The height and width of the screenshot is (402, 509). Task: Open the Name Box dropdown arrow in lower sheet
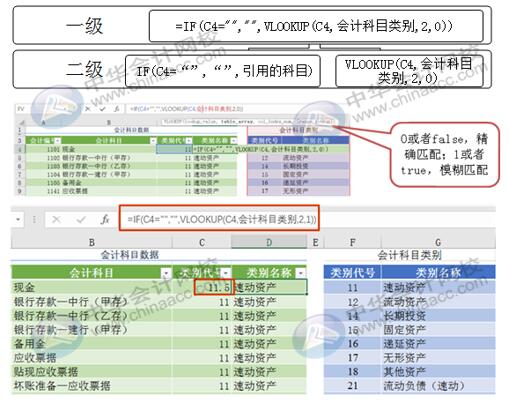click(18, 219)
